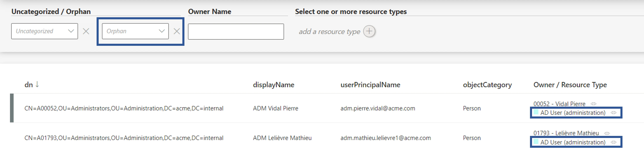The width and height of the screenshot is (644, 152).
Task: Sort by the userPrincipalName column header
Action: coord(370,85)
